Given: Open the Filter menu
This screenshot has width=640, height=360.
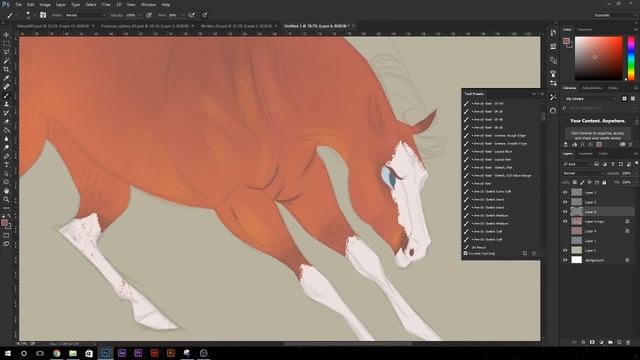Looking at the screenshot, I should tap(106, 4).
